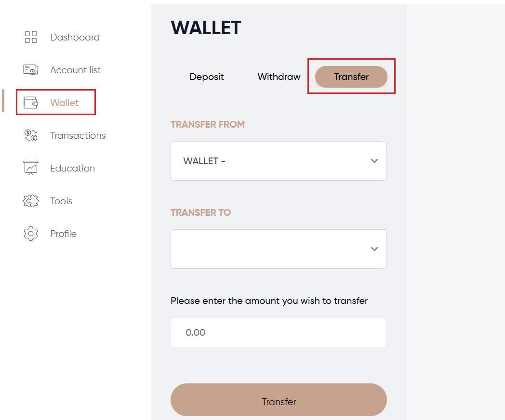Open Dashboard from the sidebar menu
505x420 pixels.
coord(75,37)
